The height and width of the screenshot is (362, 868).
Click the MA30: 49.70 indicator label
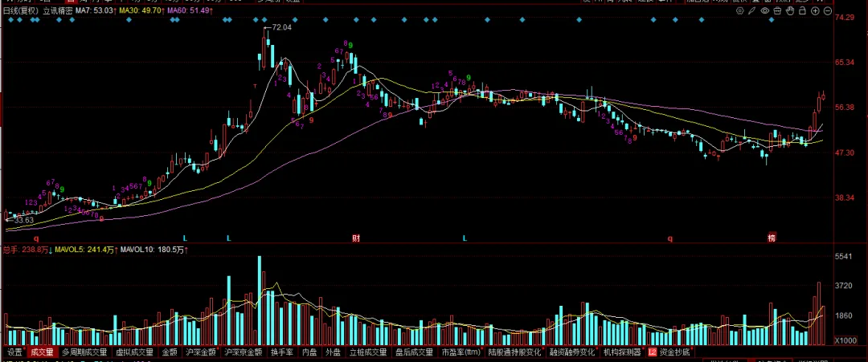tap(141, 10)
